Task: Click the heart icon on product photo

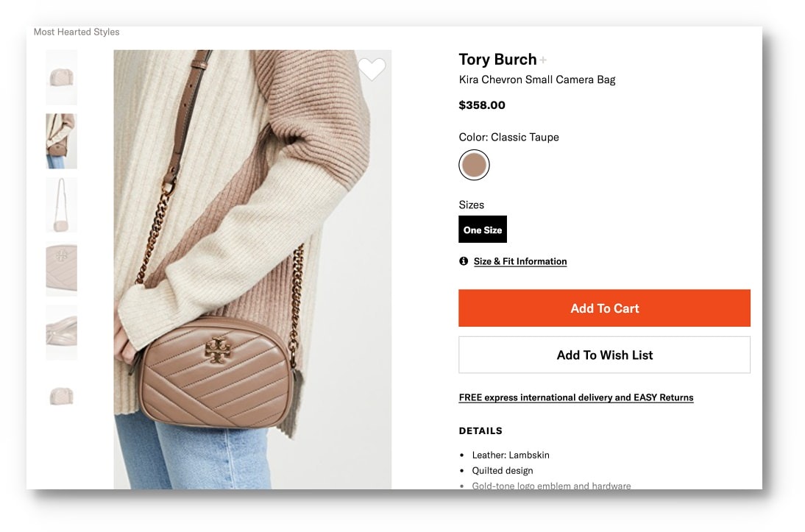Action: pos(372,70)
